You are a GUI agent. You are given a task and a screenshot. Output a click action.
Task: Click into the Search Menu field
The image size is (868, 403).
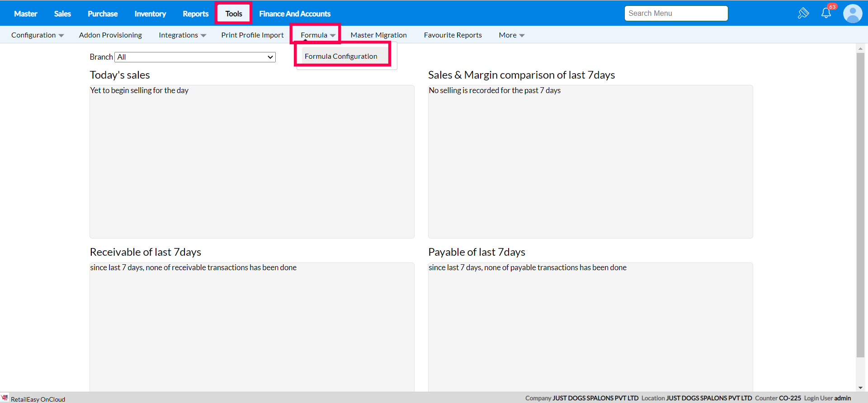(676, 14)
